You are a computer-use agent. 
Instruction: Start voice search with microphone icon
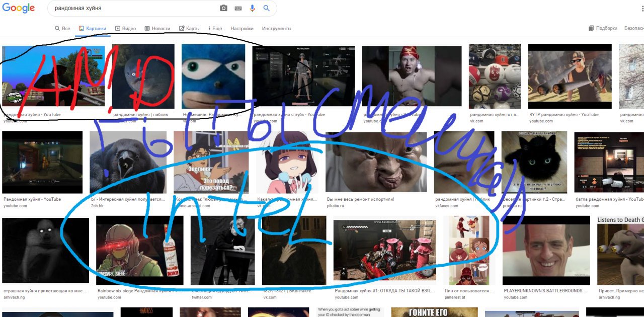click(253, 9)
